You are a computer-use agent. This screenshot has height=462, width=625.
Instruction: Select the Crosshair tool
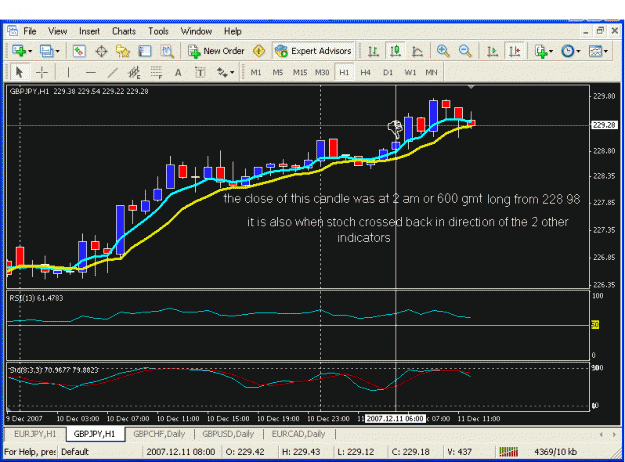[x=41, y=72]
